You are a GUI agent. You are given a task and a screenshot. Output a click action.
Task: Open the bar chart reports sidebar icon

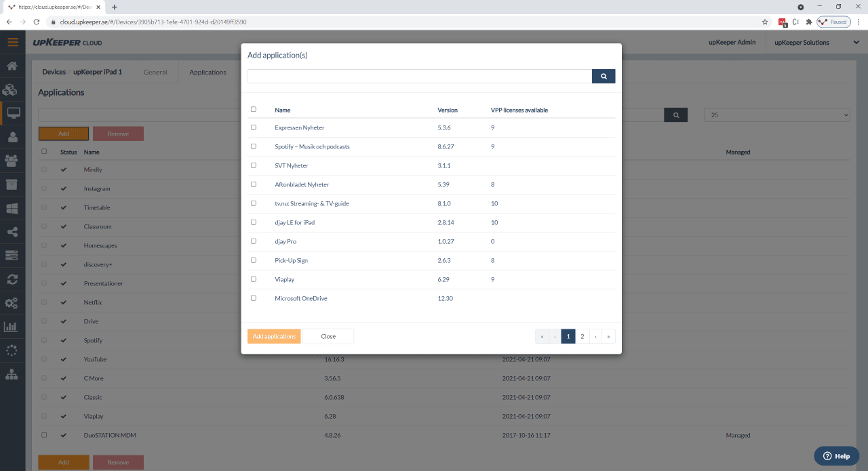tap(12, 327)
